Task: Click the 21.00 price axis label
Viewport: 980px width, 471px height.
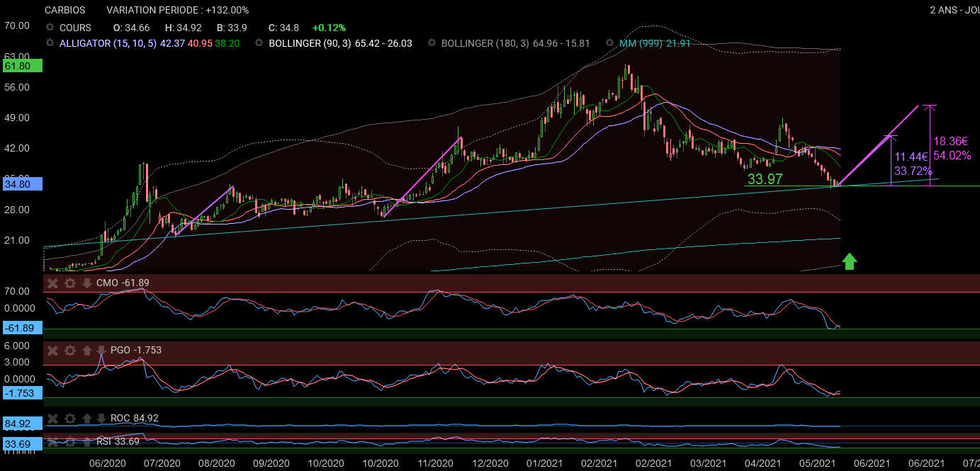Action: pos(17,240)
